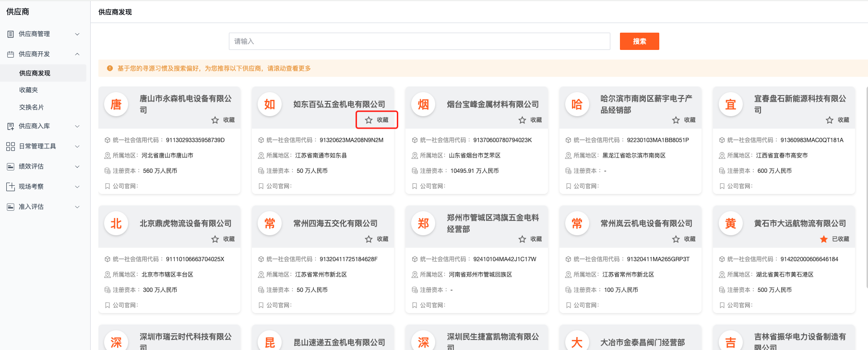Viewport: 868px width, 350px height.
Task: Click credit code 91320411MA265GRP3T text
Action: [658, 259]
